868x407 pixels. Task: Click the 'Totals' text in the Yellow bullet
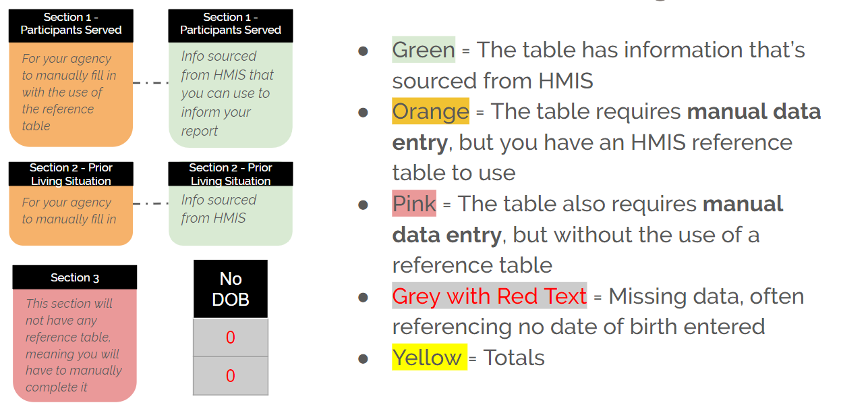(x=514, y=358)
